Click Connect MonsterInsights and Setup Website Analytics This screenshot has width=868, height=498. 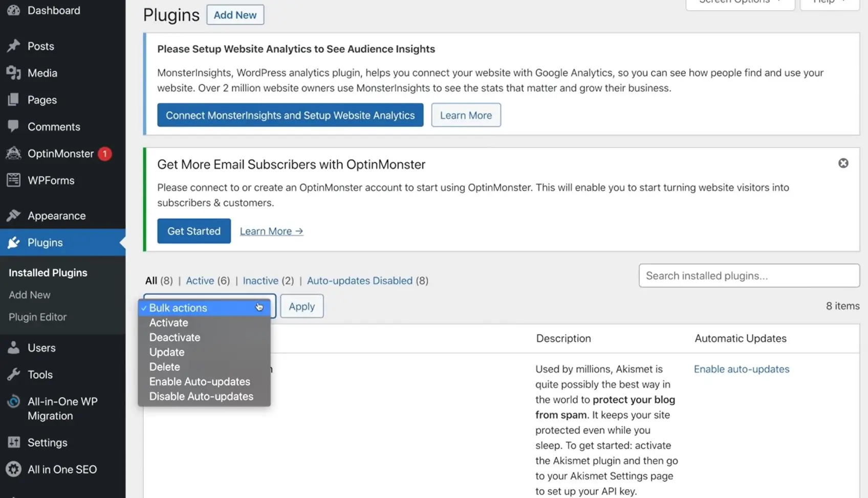(290, 115)
